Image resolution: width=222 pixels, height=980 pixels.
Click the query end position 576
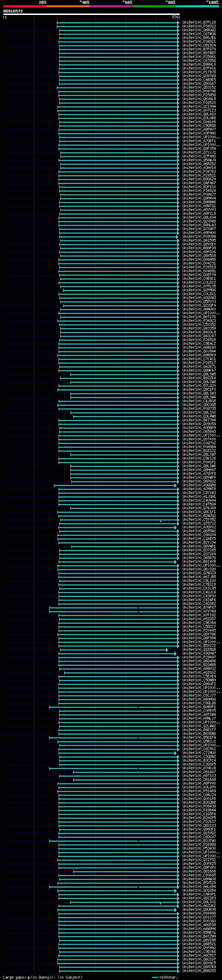click(x=175, y=17)
